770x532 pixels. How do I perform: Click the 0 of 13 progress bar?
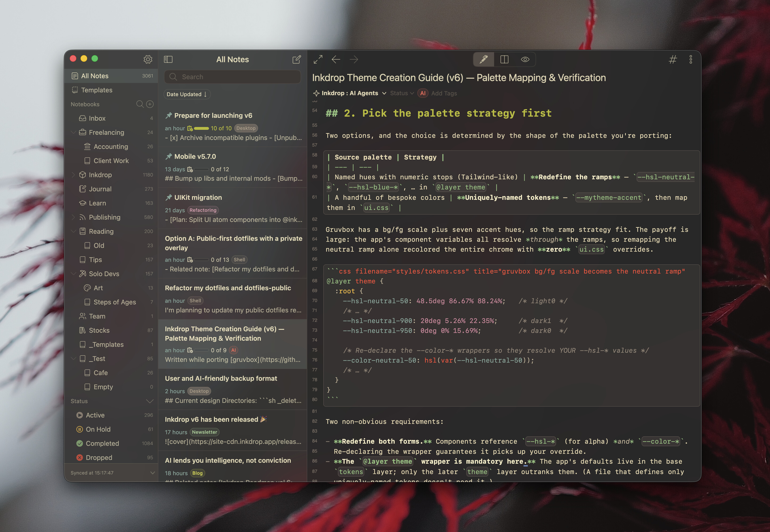tap(201, 260)
